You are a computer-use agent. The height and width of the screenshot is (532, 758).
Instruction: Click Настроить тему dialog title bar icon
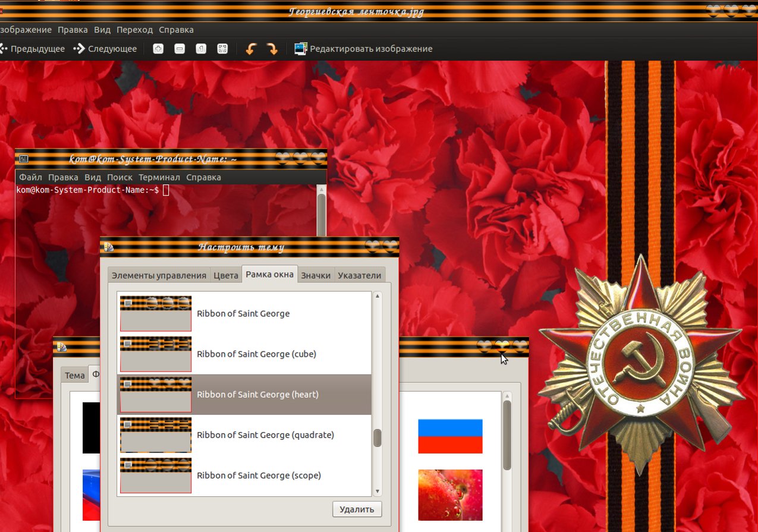[x=109, y=247]
